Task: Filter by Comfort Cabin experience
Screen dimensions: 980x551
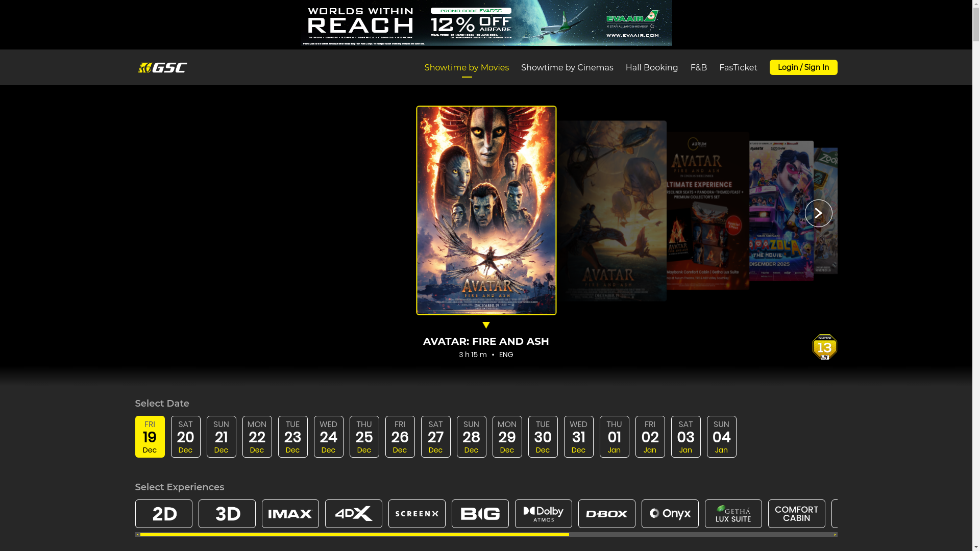Action: tap(797, 514)
